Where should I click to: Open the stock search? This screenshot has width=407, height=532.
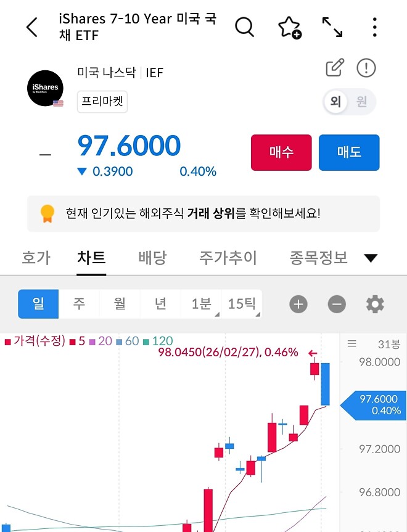coord(244,27)
